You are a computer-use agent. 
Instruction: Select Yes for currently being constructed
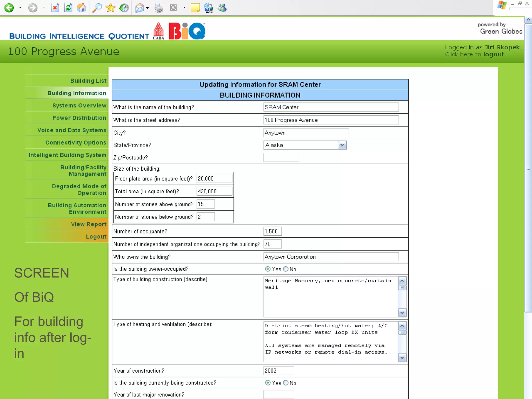(x=268, y=383)
